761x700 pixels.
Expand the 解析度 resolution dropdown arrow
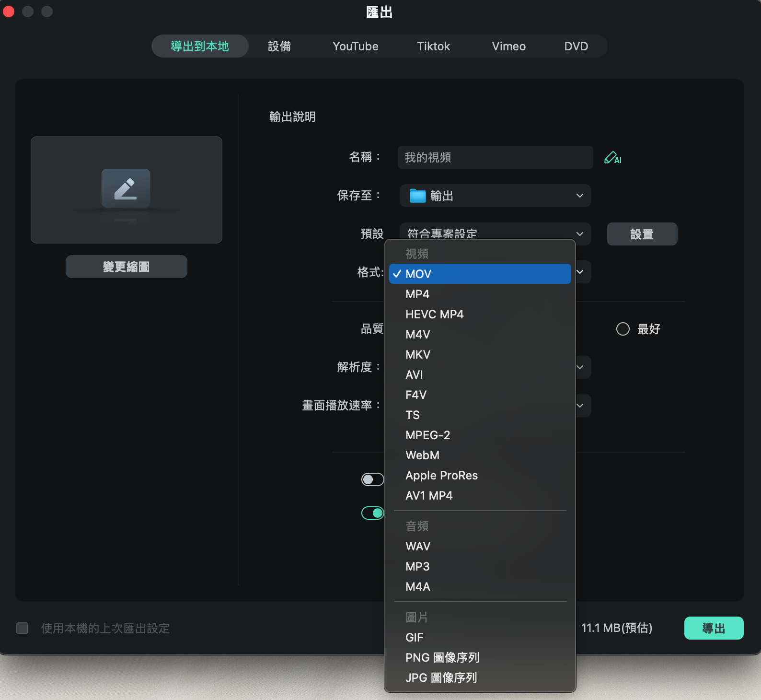pos(580,367)
